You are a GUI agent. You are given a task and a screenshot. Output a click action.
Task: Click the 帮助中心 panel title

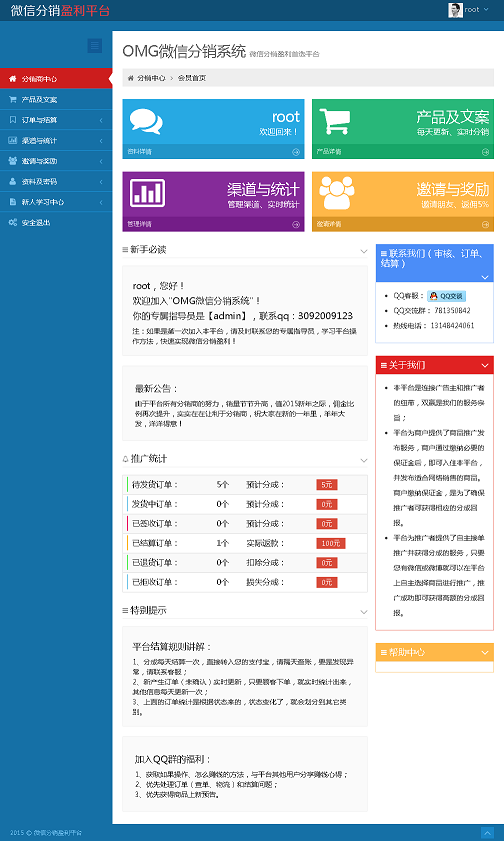click(x=407, y=653)
